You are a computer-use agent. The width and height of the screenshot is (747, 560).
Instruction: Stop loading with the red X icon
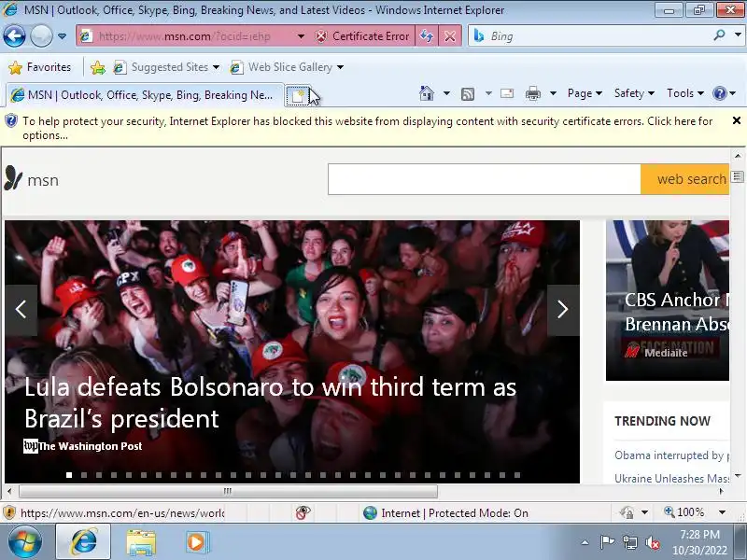pos(450,36)
